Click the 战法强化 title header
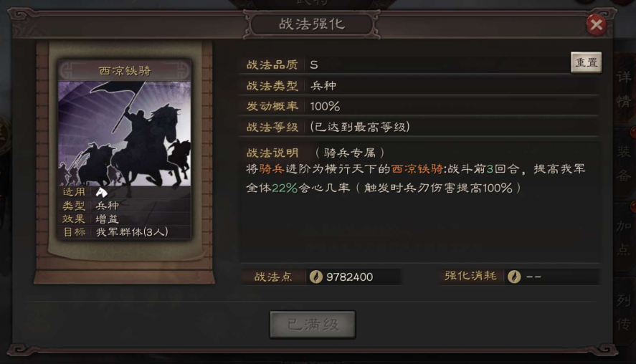 tap(312, 24)
